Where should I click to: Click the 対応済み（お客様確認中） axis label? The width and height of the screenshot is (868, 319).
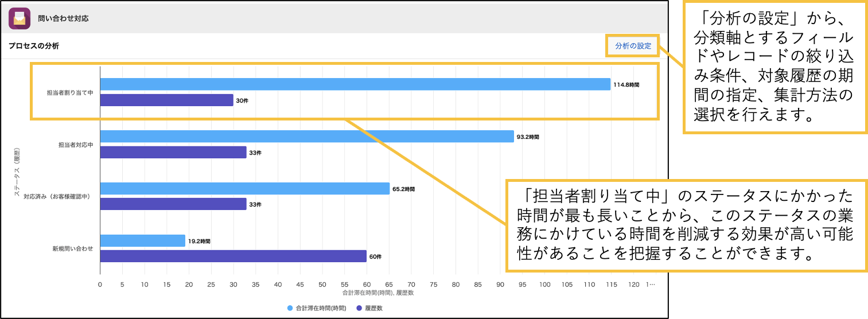[59, 197]
